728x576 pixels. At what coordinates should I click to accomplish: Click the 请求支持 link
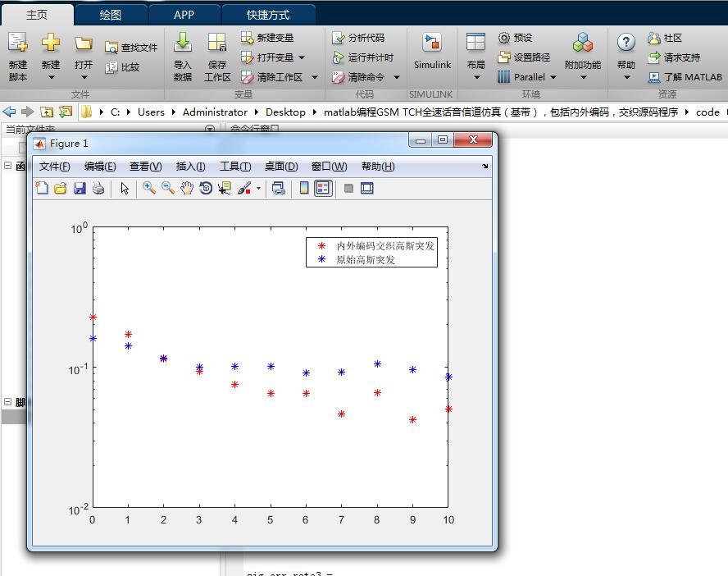[674, 57]
